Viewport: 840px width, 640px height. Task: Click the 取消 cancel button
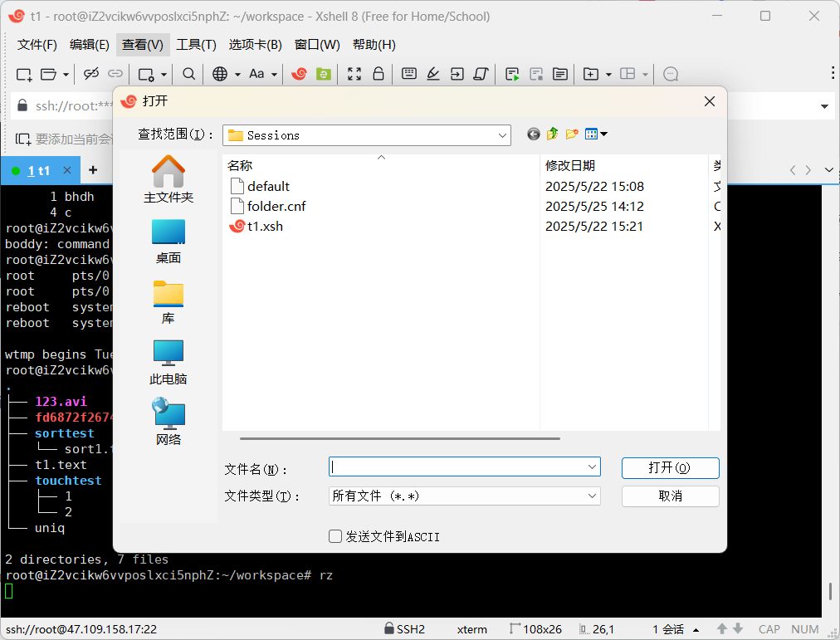coord(670,496)
